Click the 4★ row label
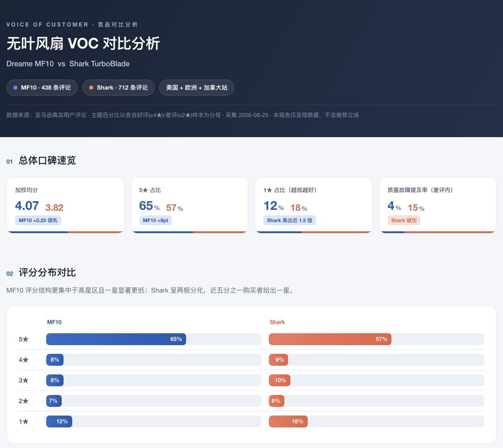The width and height of the screenshot is (503, 448). coord(23,360)
